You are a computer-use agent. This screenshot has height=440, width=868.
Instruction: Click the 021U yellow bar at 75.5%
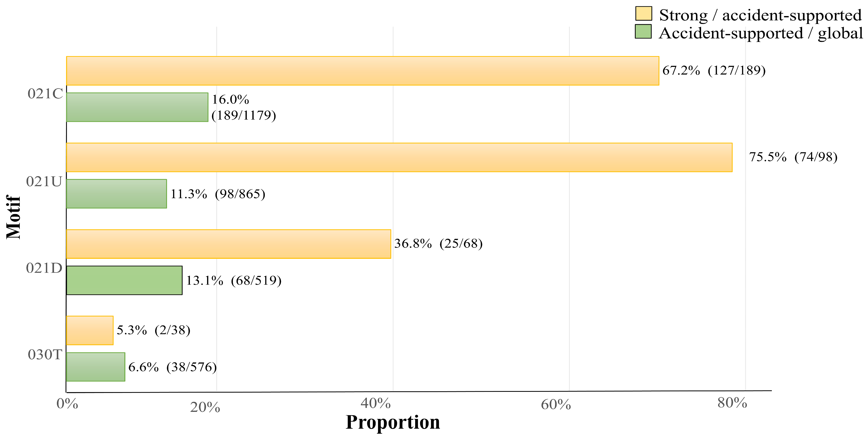[x=399, y=157]
